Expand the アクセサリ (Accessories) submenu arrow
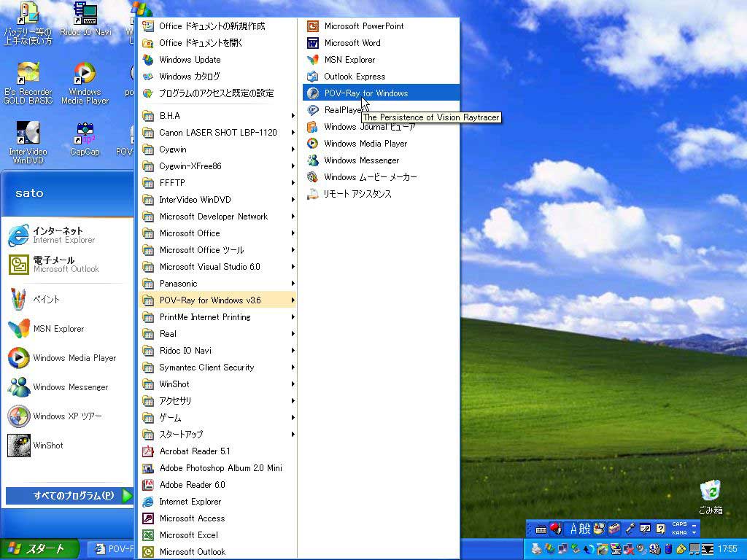 tap(293, 401)
